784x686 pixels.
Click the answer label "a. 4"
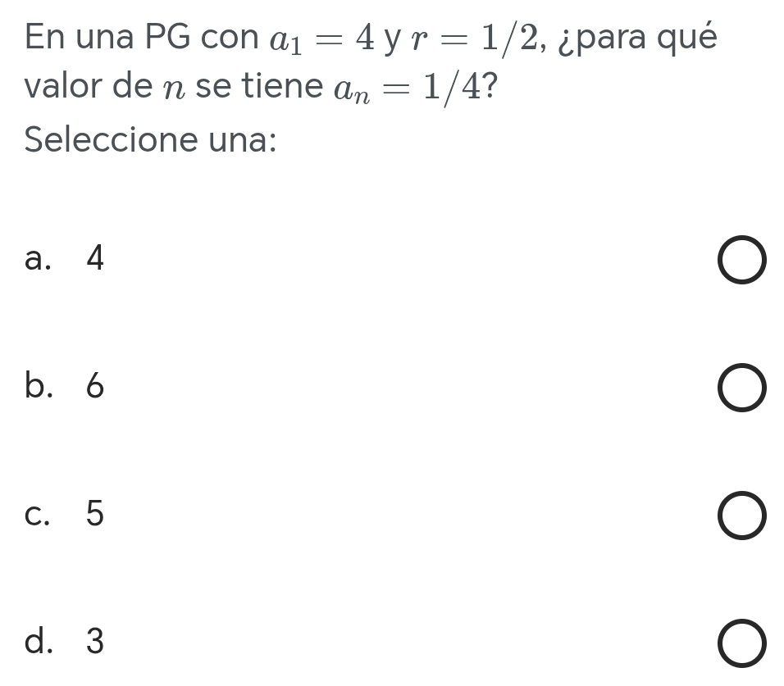pyautogui.click(x=66, y=260)
